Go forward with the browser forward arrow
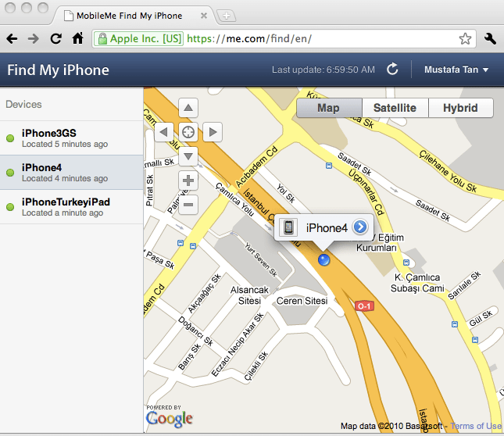This screenshot has height=436, width=504. pos(34,39)
